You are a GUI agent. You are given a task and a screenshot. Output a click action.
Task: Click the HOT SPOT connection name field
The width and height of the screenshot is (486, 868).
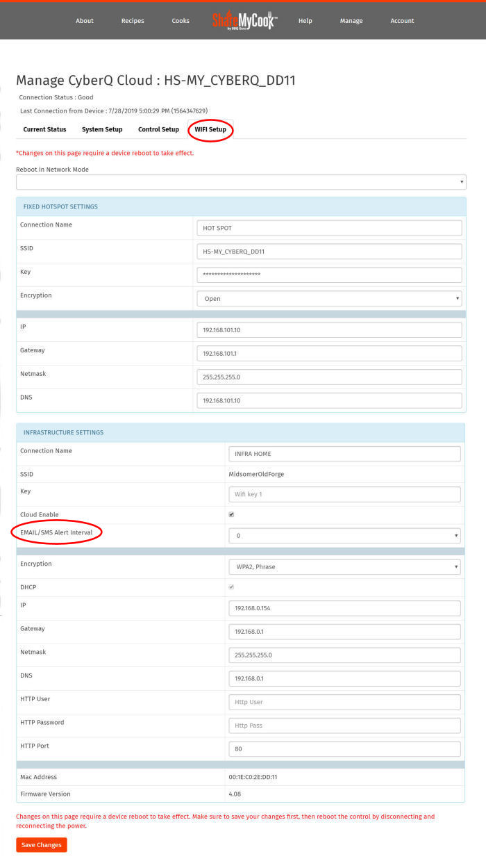coord(329,228)
